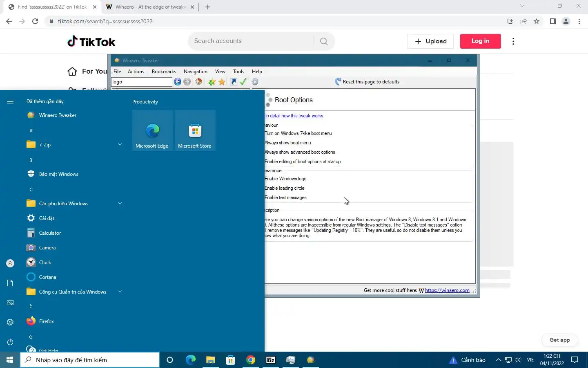Click Reset this page to defaults
588x368 pixels.
click(x=367, y=82)
